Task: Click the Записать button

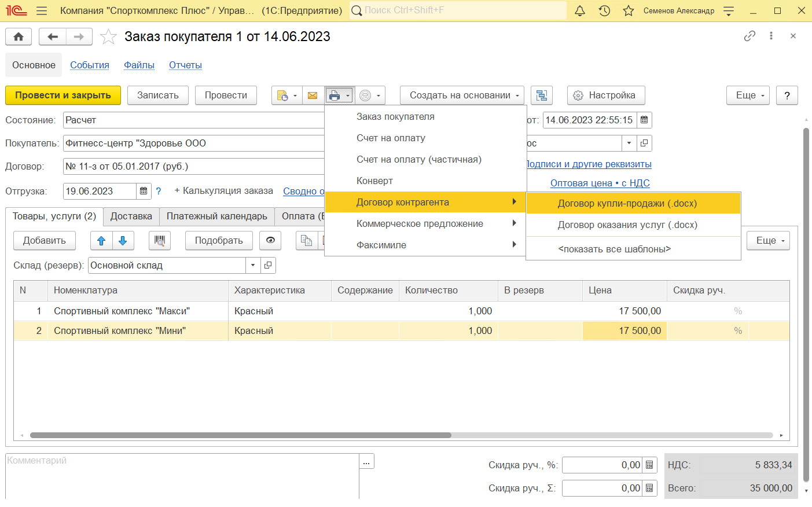Action: pos(158,95)
